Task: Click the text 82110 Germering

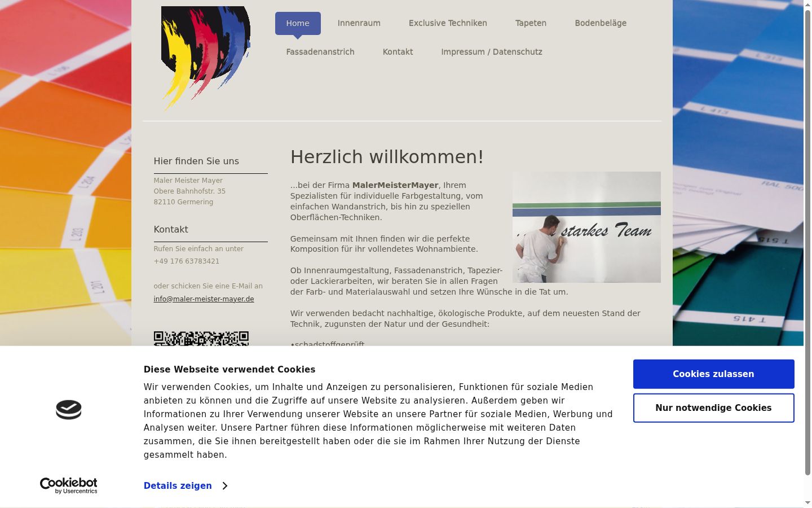Action: (x=183, y=202)
